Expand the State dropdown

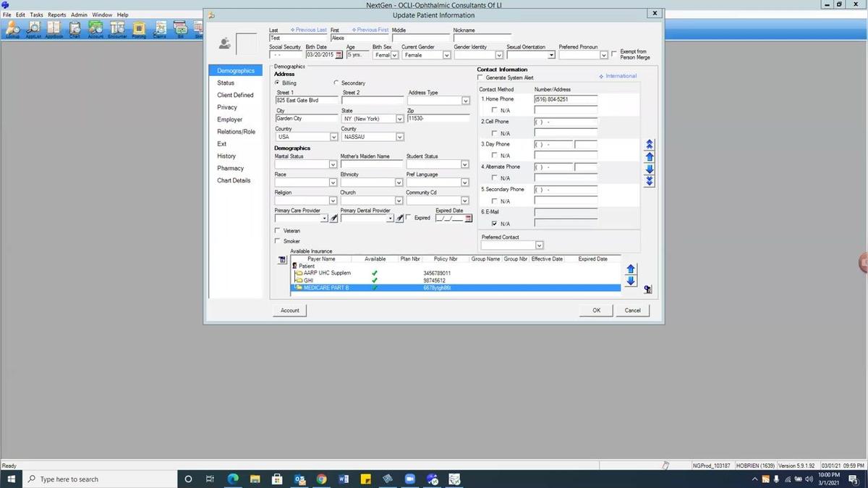click(x=399, y=119)
